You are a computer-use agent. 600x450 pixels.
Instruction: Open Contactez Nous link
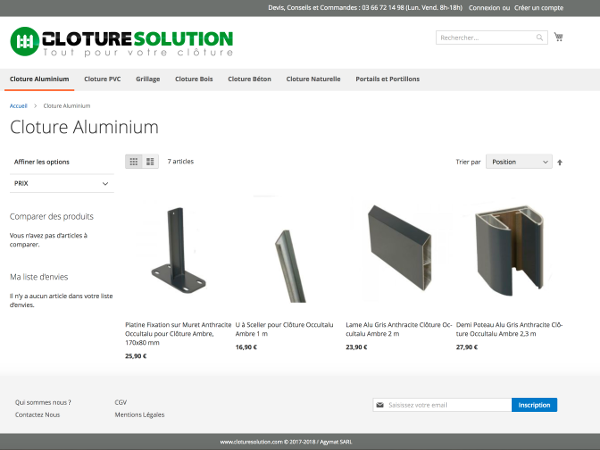pyautogui.click(x=38, y=414)
